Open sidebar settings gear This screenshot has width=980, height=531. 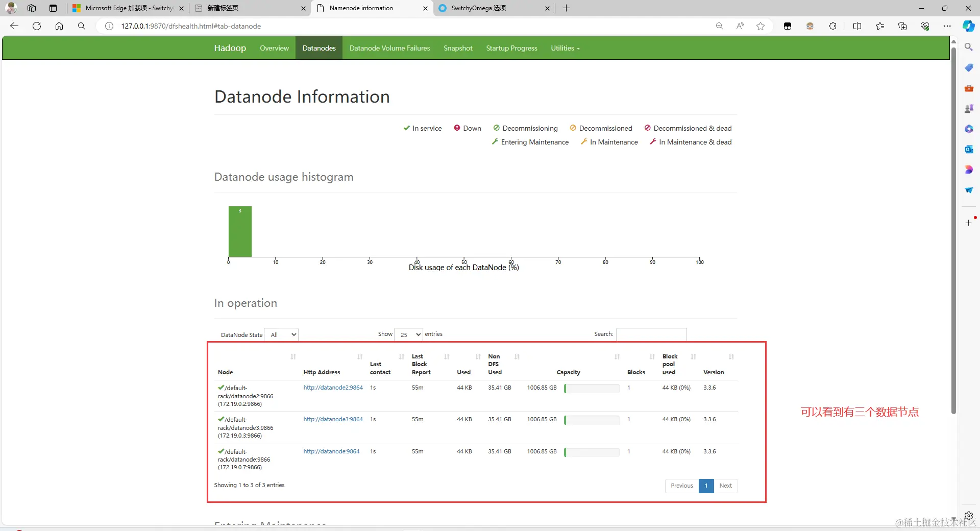coord(968,516)
